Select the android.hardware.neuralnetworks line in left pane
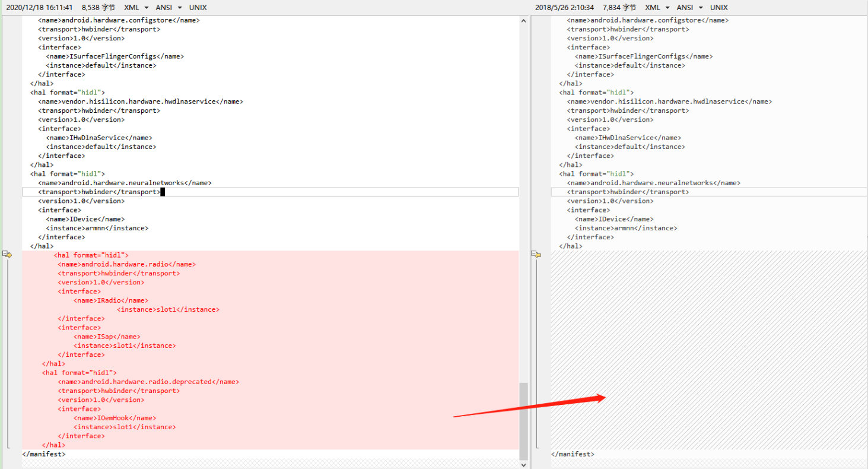868x469 pixels. coord(125,183)
